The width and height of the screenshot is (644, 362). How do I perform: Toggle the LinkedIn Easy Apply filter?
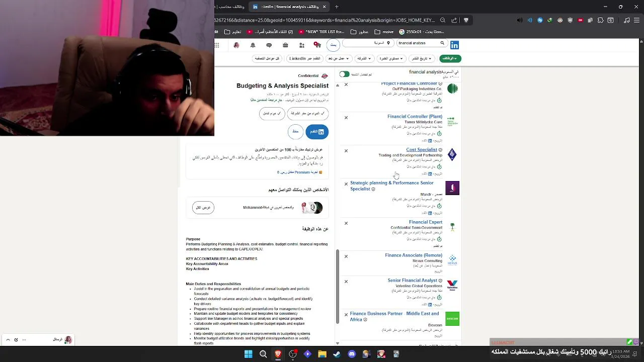pyautogui.click(x=304, y=58)
